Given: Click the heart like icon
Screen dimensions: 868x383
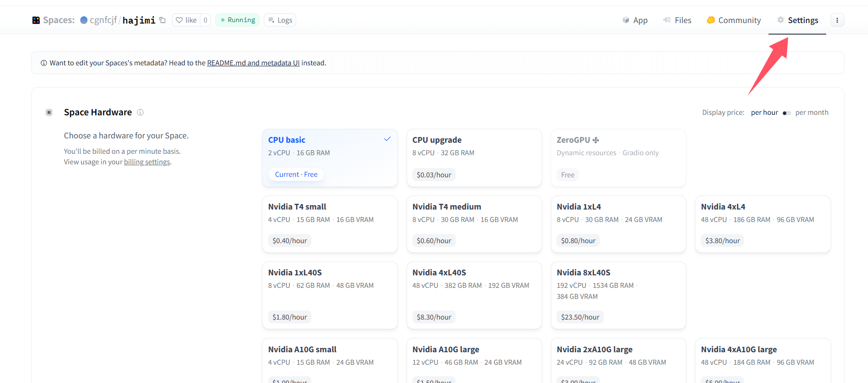Looking at the screenshot, I should coord(179,20).
